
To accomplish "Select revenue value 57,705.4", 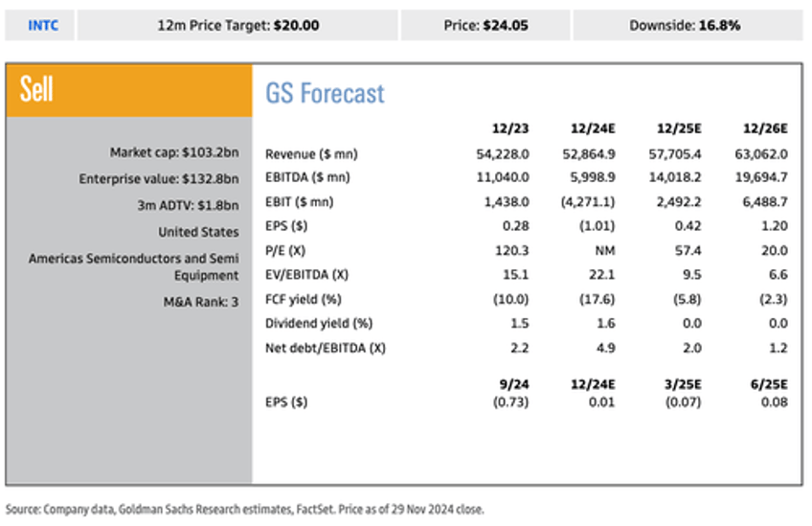I will click(x=675, y=154).
